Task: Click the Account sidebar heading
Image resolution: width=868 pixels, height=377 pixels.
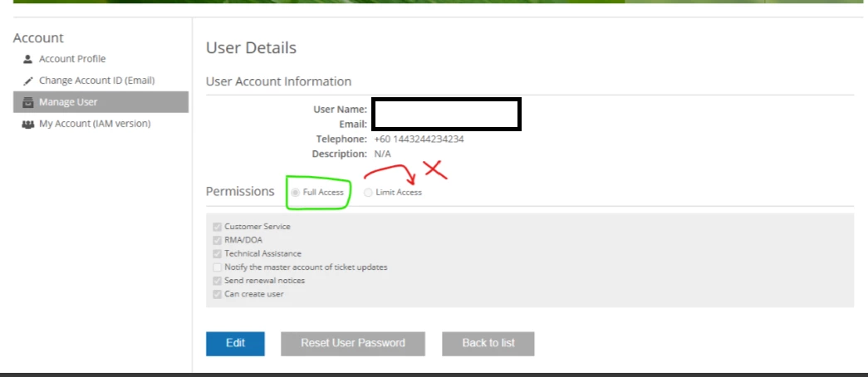Action: click(x=39, y=37)
